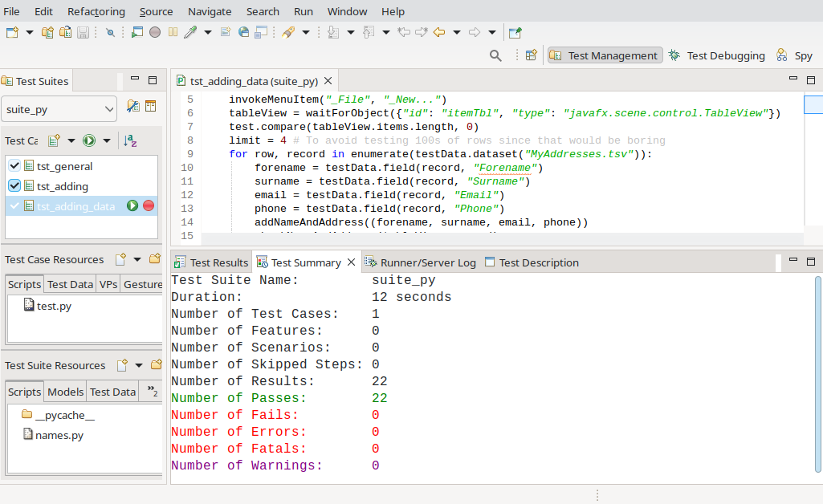Run the tst_adding_data test case
This screenshot has width=823, height=504.
(132, 206)
